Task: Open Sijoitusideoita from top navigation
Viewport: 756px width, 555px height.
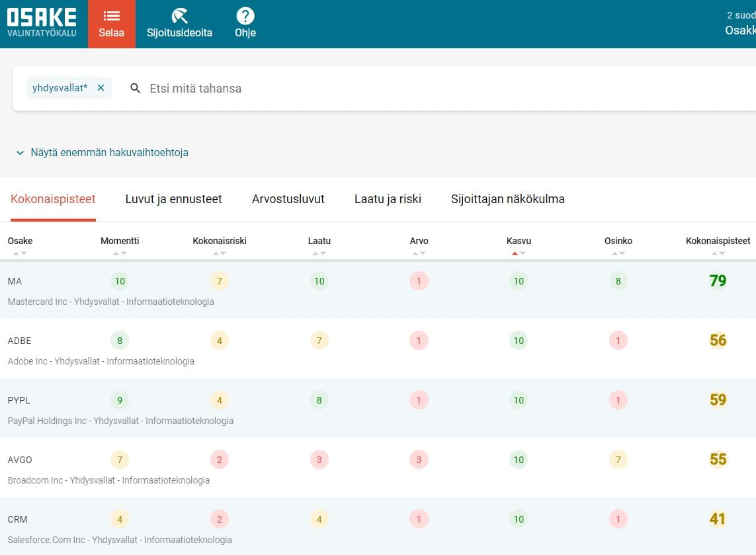Action: tap(179, 24)
